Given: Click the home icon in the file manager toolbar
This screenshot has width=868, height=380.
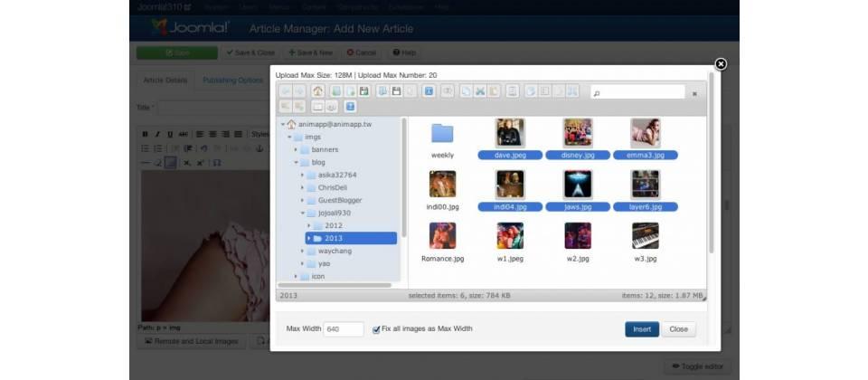Looking at the screenshot, I should pos(317,90).
